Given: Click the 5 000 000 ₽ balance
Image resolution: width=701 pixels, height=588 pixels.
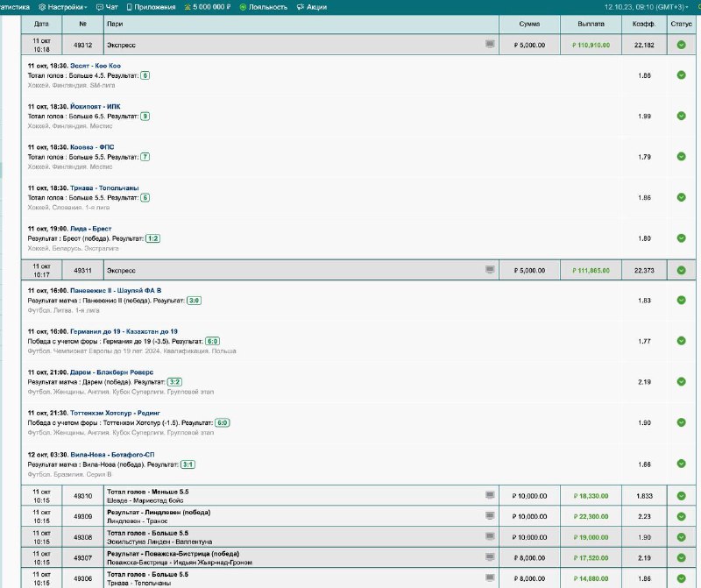Looking at the screenshot, I should point(208,6).
